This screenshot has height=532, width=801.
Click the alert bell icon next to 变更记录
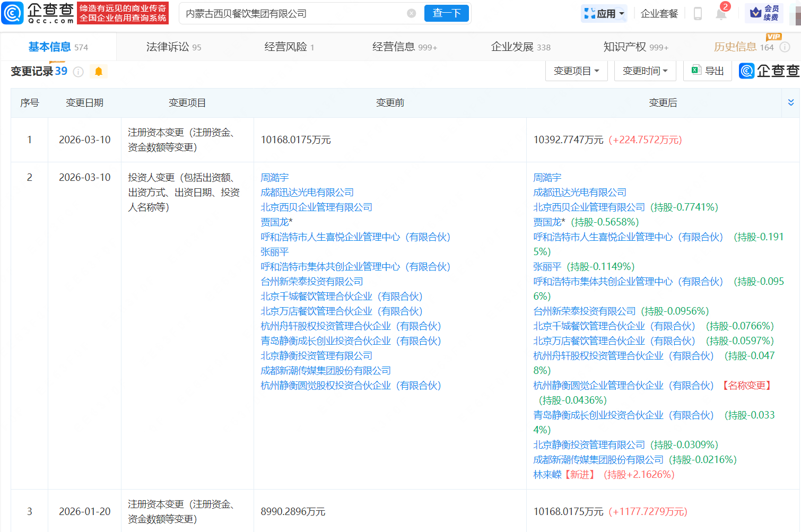click(x=98, y=70)
